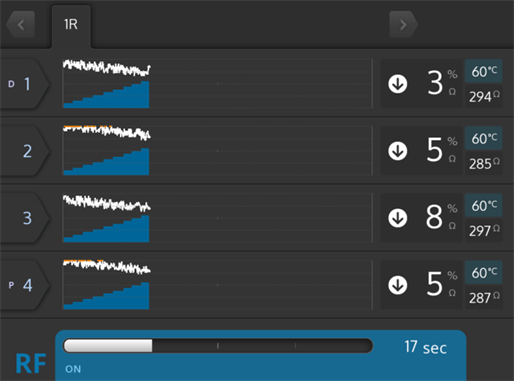
Task: Click the 287 ohm impedance value
Action: [x=484, y=297]
